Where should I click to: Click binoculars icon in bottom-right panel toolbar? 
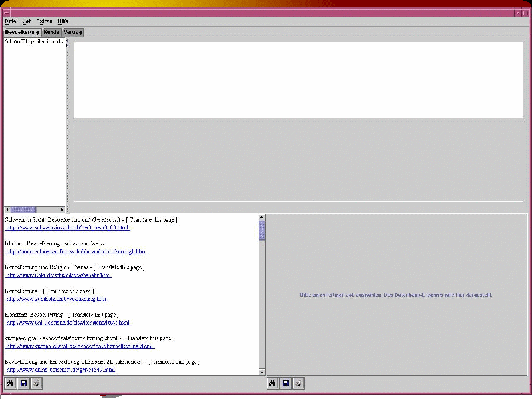point(273,383)
